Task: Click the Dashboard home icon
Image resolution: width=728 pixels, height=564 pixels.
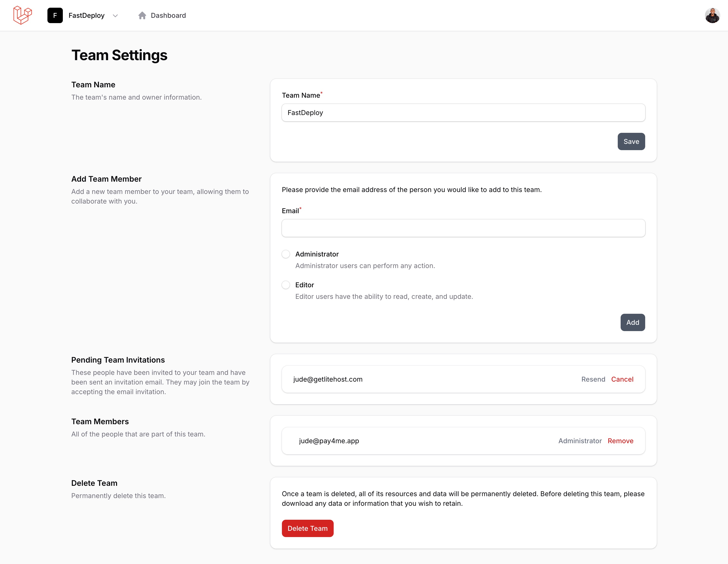Action: coord(142,15)
